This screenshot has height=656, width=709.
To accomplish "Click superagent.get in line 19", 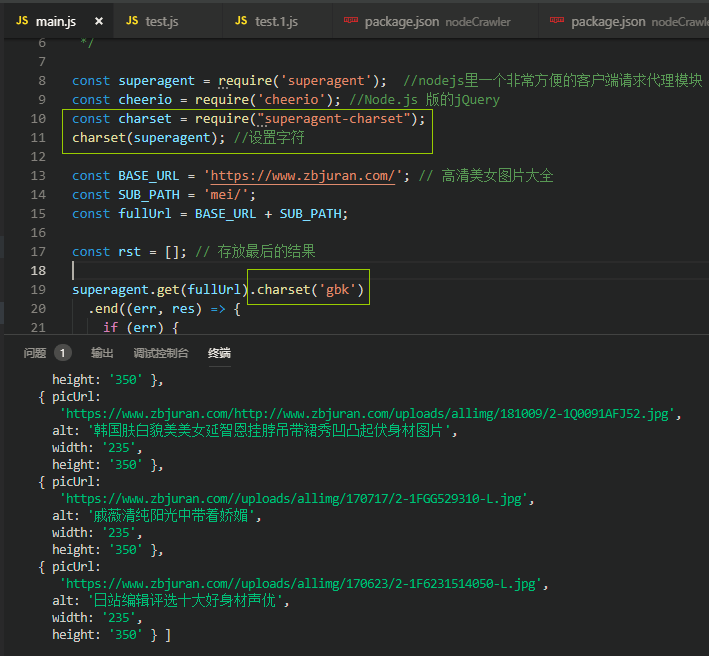I will tap(126, 289).
